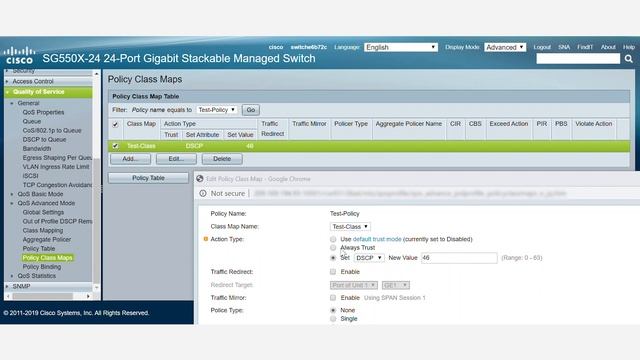Open the FindIT link

[585, 47]
